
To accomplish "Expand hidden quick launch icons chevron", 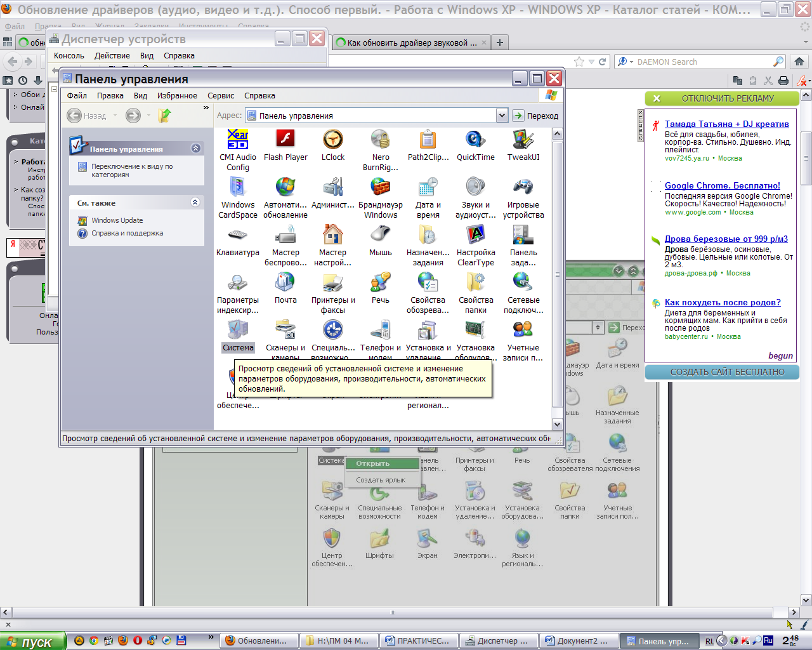I will (211, 637).
